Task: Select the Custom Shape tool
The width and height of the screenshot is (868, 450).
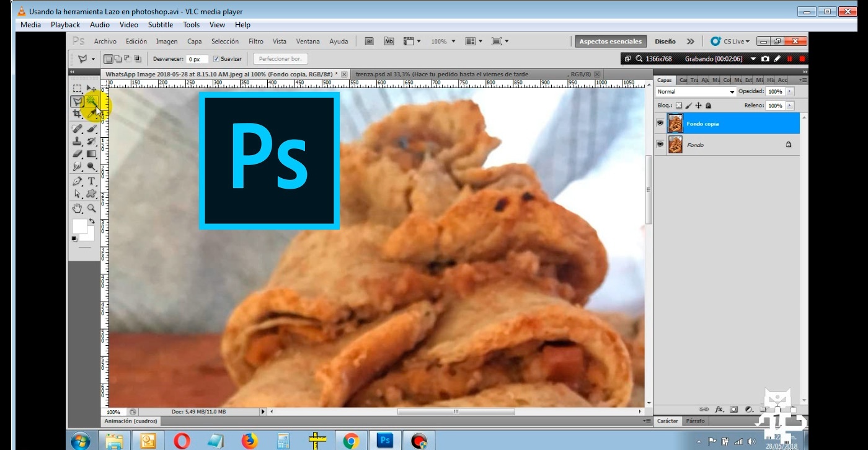Action: click(92, 194)
